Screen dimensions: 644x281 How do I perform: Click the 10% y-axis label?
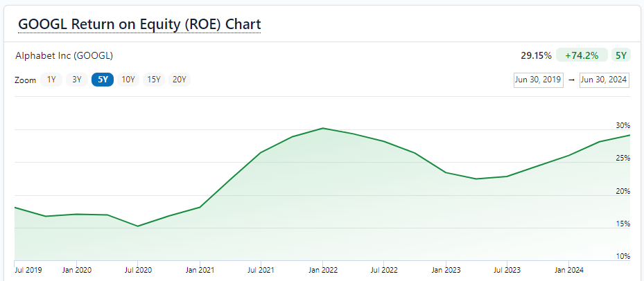[623, 256]
